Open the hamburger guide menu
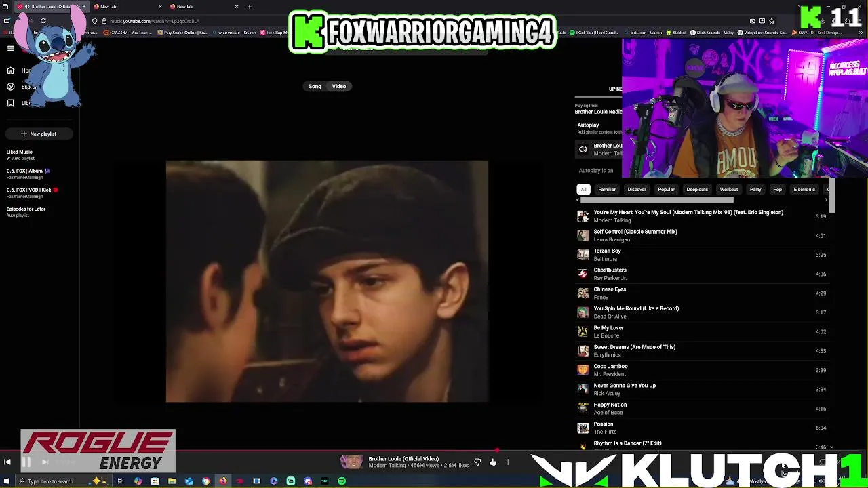 (x=10, y=48)
